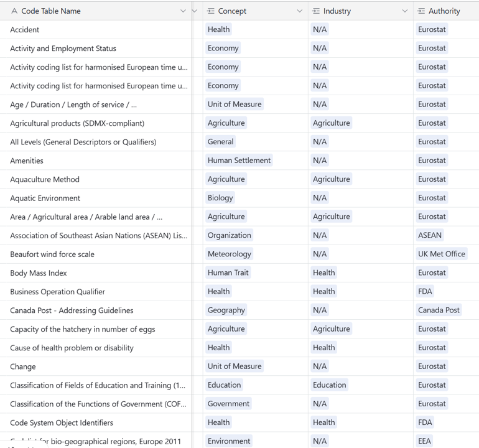Click Agriculture industry tag in Aquaculture Method row

click(x=332, y=179)
